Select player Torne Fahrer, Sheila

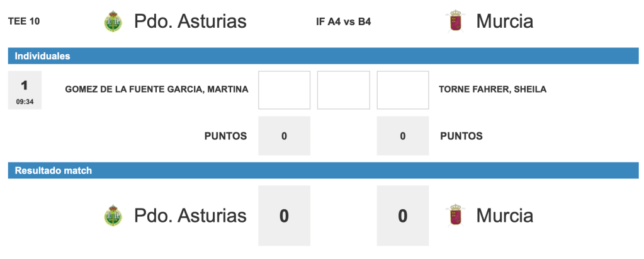click(492, 89)
